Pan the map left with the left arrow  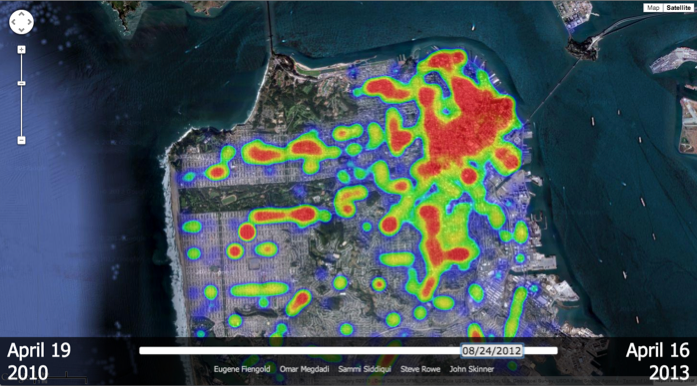click(x=13, y=22)
